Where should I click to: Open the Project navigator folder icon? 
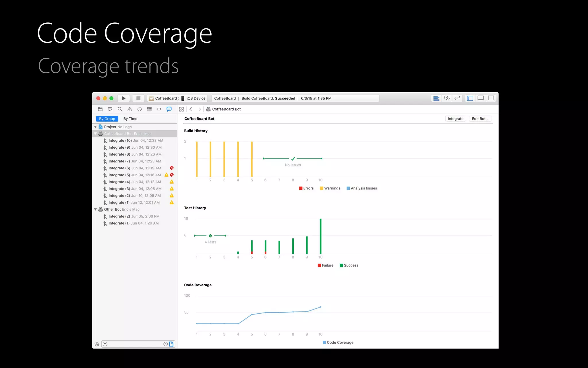pos(100,109)
